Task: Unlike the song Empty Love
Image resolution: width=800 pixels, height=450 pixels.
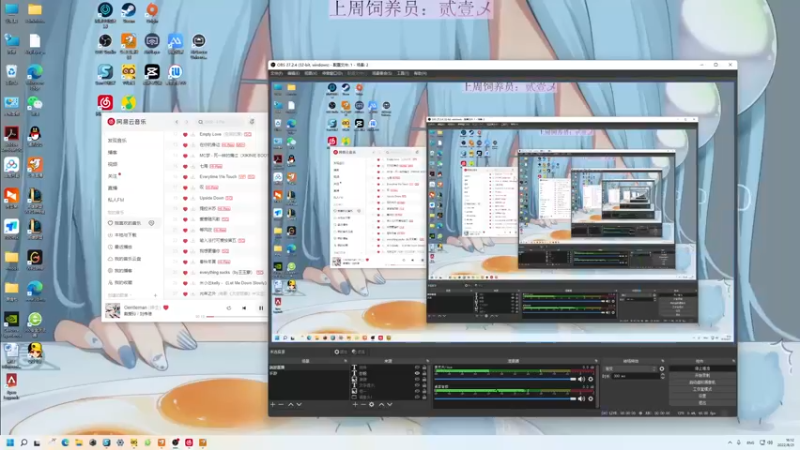Action: (x=185, y=134)
